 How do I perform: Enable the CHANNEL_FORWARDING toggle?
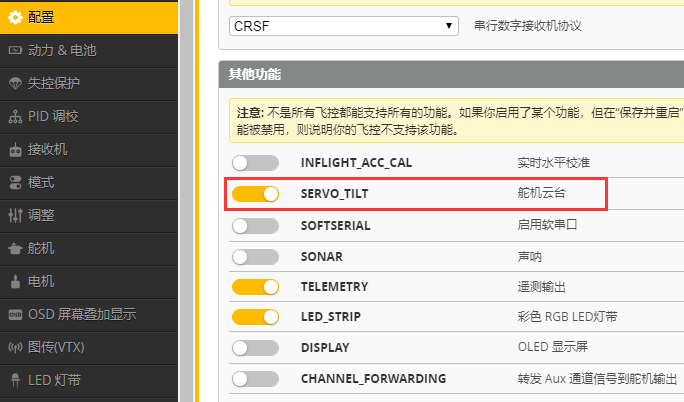point(255,379)
